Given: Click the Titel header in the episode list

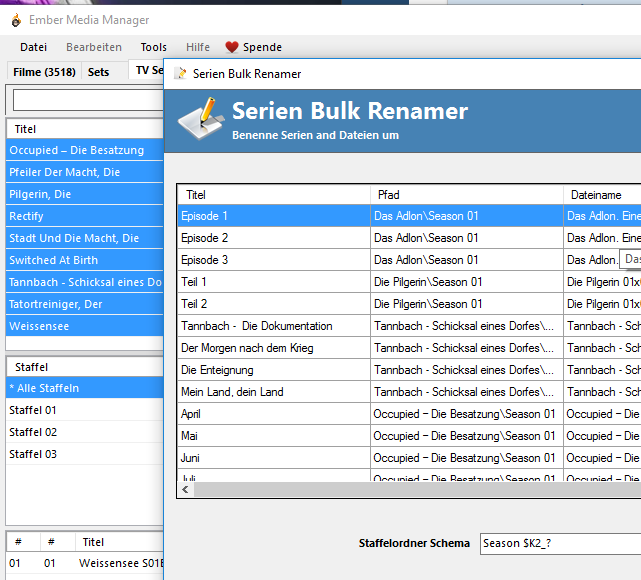Looking at the screenshot, I should [x=119, y=542].
